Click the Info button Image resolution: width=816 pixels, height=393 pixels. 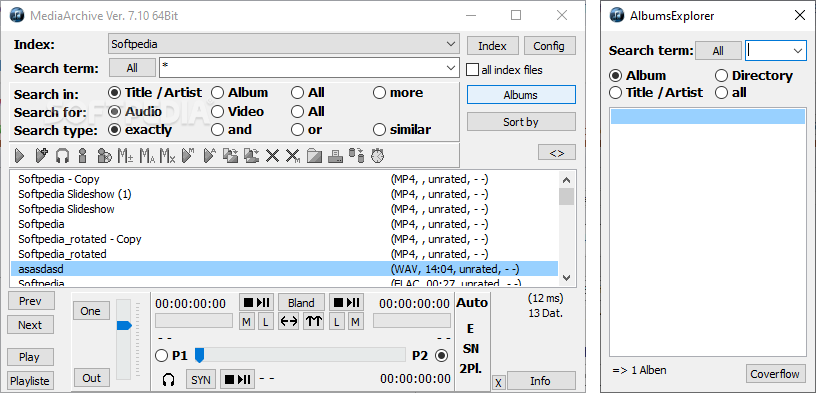(541, 381)
